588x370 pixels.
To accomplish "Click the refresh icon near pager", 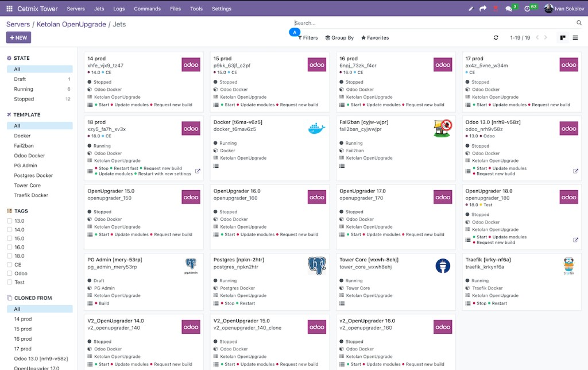I will click(x=496, y=38).
